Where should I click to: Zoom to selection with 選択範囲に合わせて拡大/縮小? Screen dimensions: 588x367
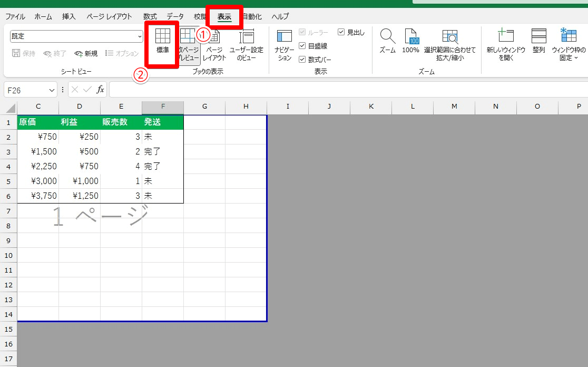tap(450, 46)
